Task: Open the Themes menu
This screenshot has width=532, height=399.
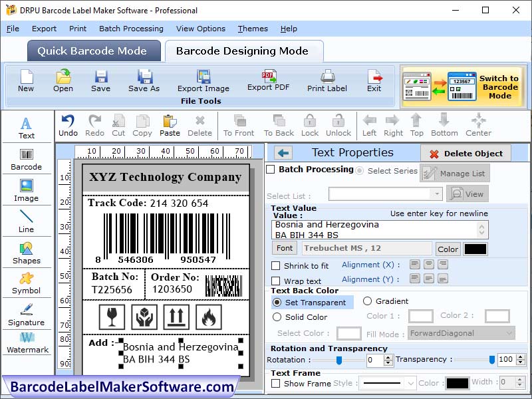Action: coord(253,29)
